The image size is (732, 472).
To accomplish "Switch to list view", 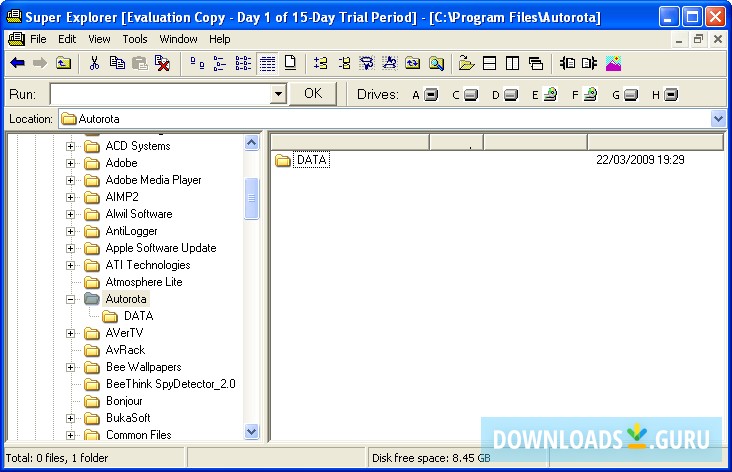I will pyautogui.click(x=243, y=63).
